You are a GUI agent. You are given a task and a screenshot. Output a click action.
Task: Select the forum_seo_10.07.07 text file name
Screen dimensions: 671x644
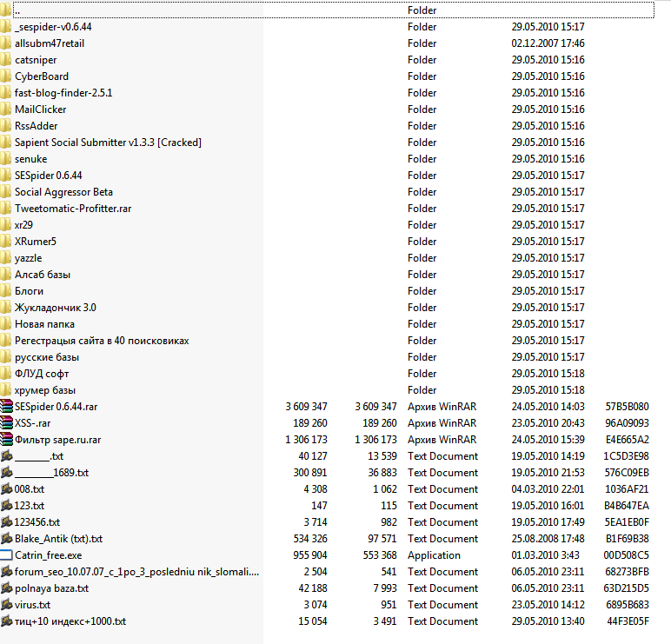point(136,572)
